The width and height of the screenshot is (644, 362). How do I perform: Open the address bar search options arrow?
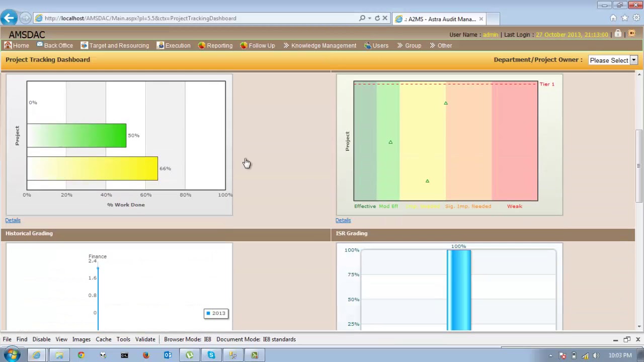[x=370, y=18]
